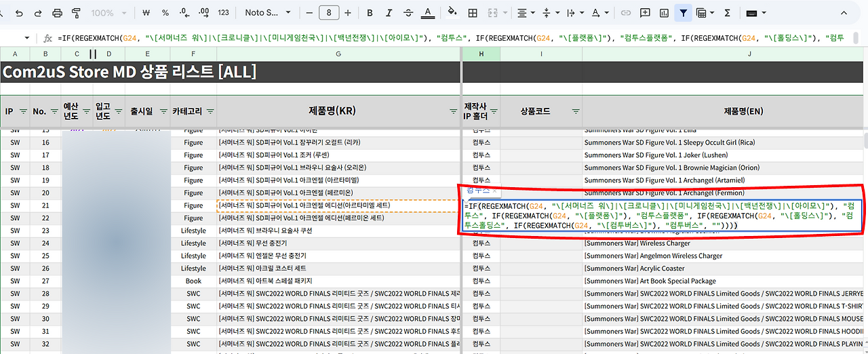Click into the formula bar text

451,38
